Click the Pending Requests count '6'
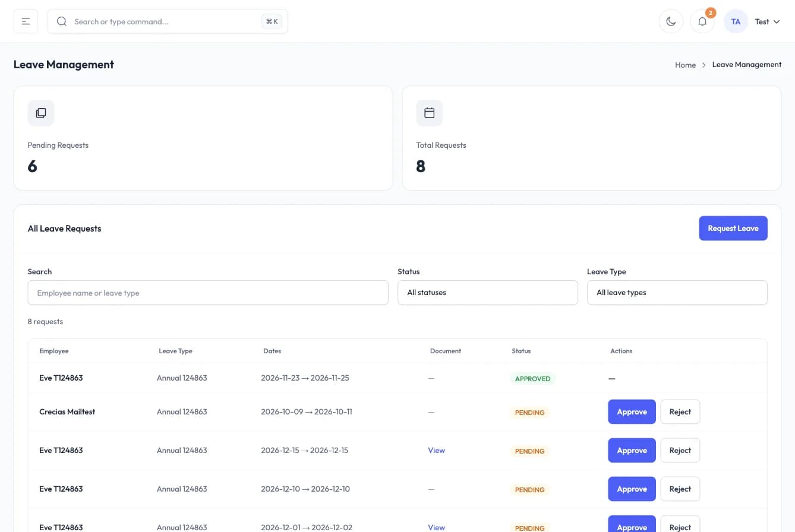The width and height of the screenshot is (795, 532). (x=33, y=166)
